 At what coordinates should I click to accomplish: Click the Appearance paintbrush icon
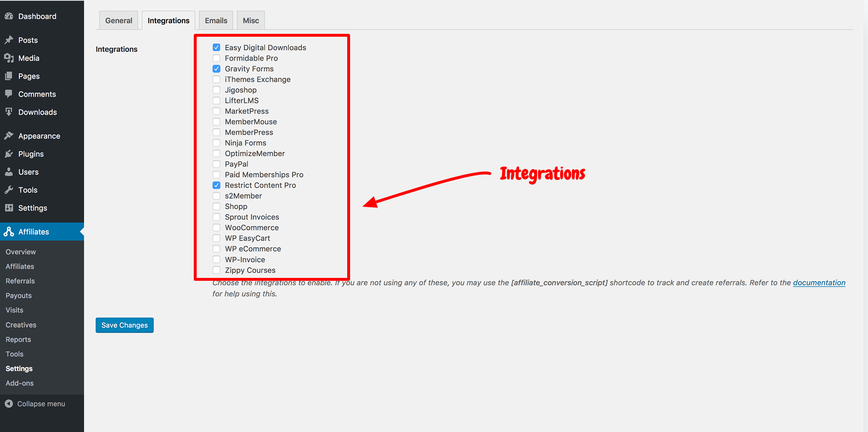click(x=9, y=136)
